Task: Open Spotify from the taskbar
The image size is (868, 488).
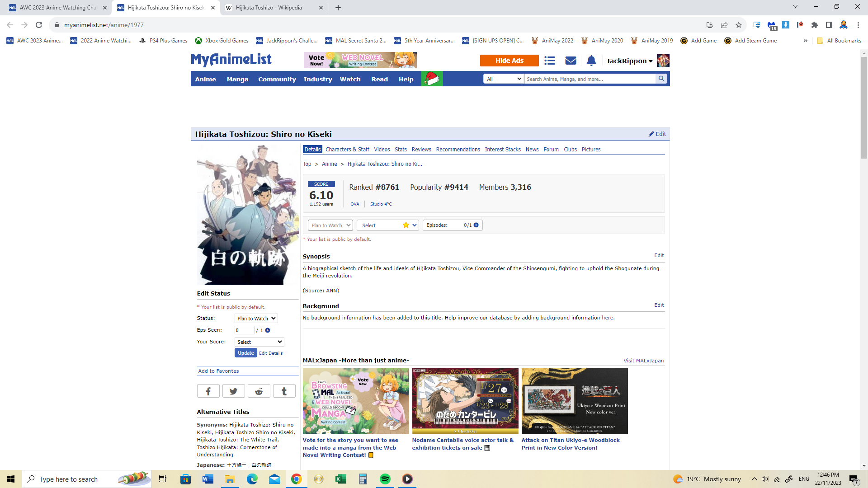Action: coord(385,479)
